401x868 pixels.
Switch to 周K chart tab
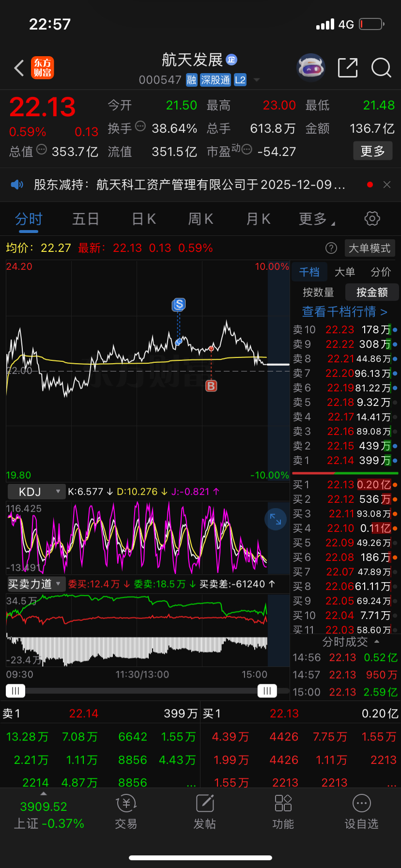pyautogui.click(x=200, y=219)
